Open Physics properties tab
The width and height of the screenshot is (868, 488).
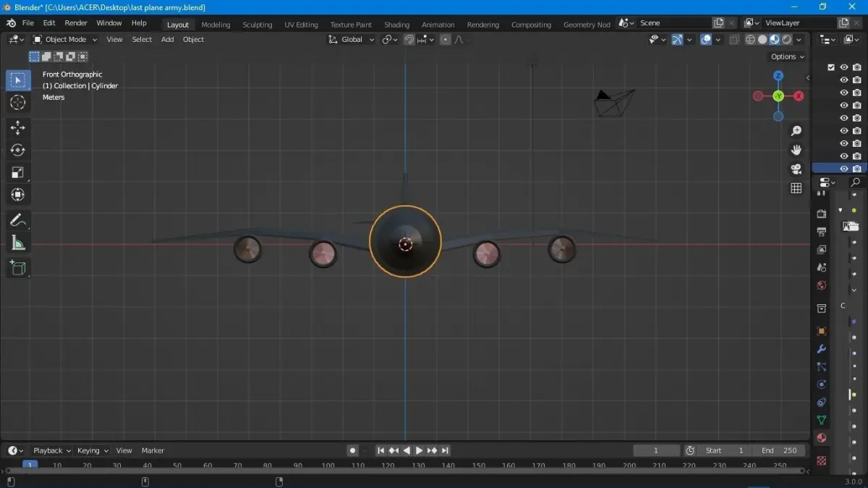822,385
